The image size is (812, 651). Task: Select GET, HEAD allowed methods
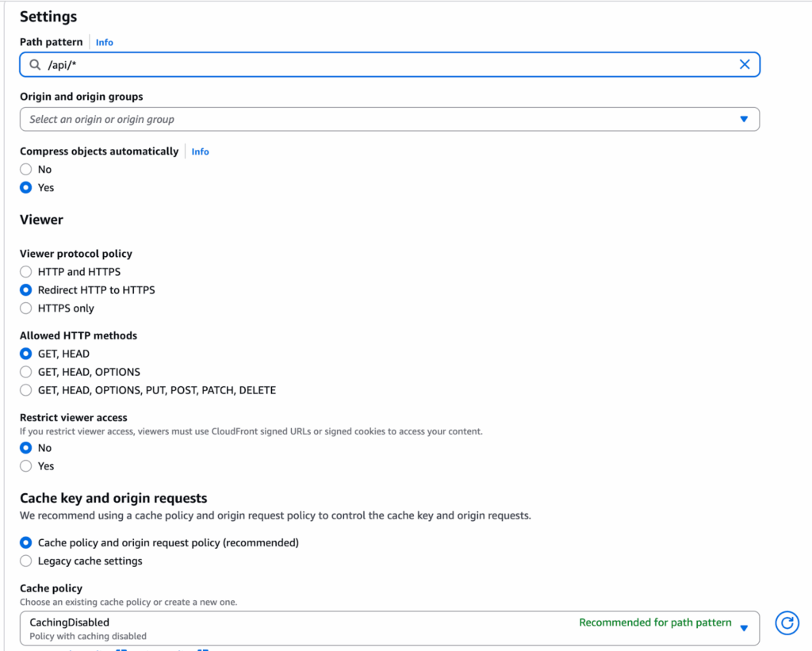point(26,354)
